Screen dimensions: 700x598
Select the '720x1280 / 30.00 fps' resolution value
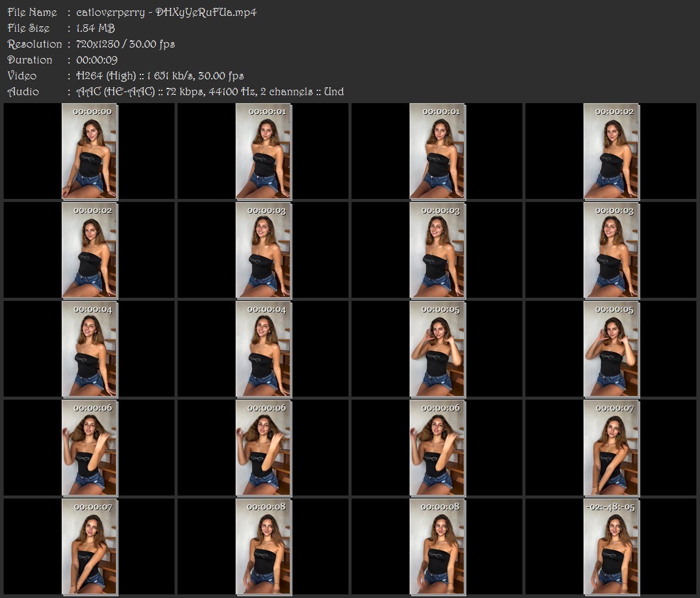pos(126,44)
